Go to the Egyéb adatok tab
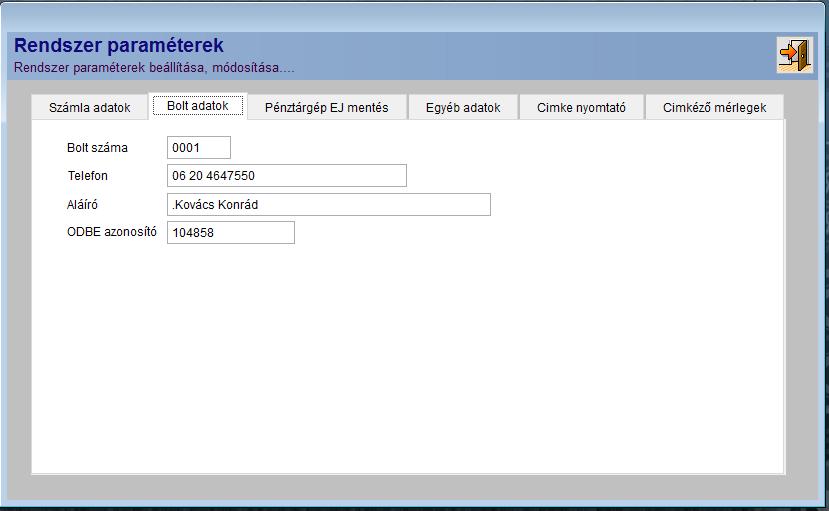 coord(463,108)
